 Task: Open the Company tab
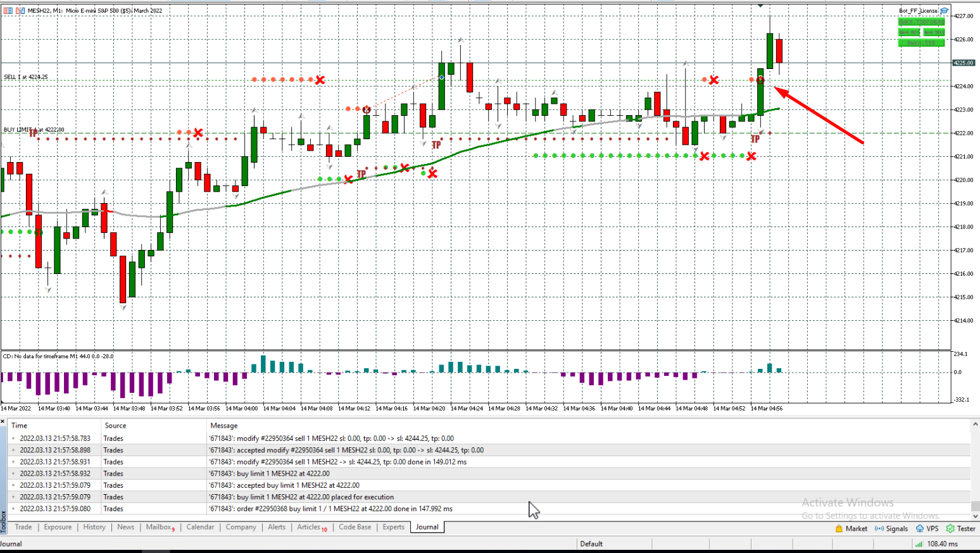[x=241, y=527]
